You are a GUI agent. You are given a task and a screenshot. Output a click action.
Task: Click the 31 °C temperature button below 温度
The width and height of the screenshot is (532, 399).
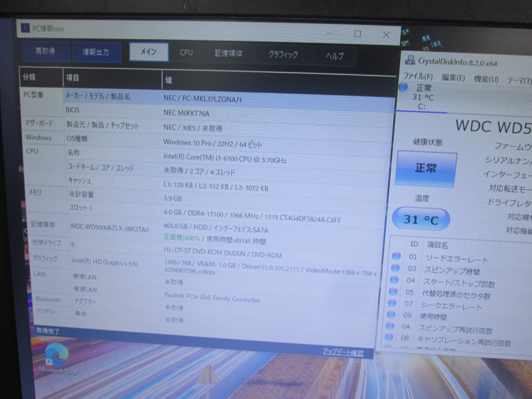tap(421, 219)
